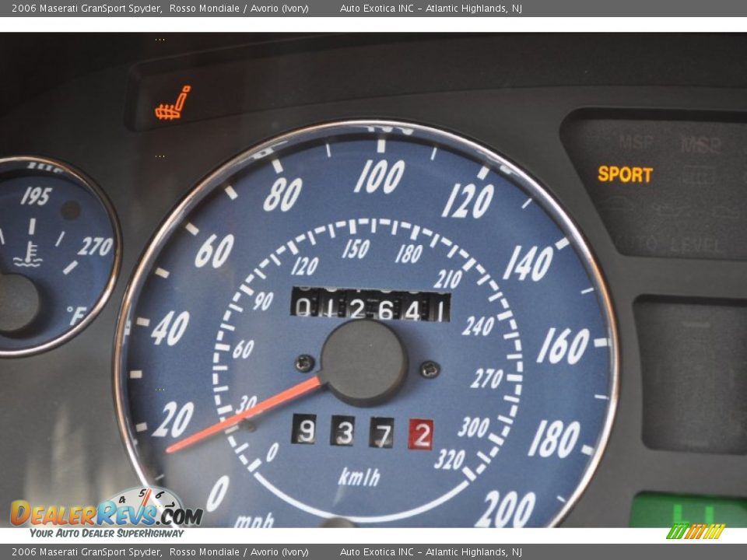747x560 pixels.
Task: Click the 210 km/h inner scale marking
Action: coord(448,279)
